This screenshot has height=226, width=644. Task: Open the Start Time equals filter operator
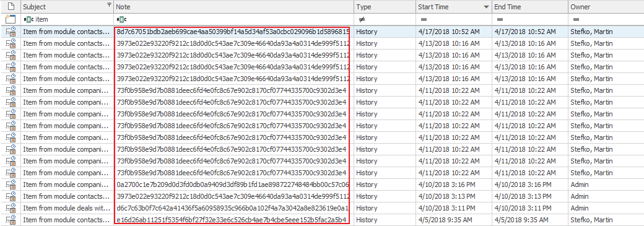point(423,19)
